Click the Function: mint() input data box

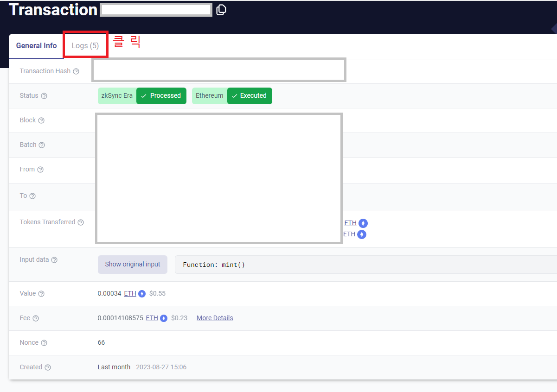click(x=366, y=265)
